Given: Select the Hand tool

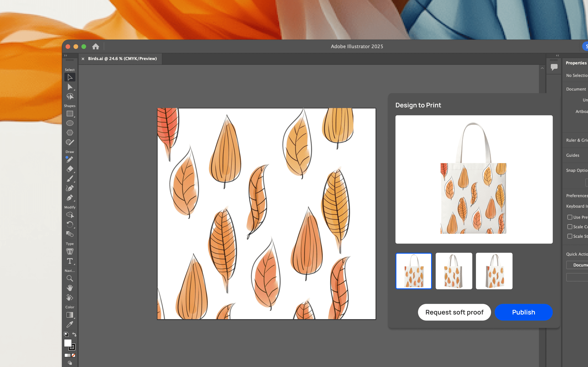Looking at the screenshot, I should [x=70, y=288].
